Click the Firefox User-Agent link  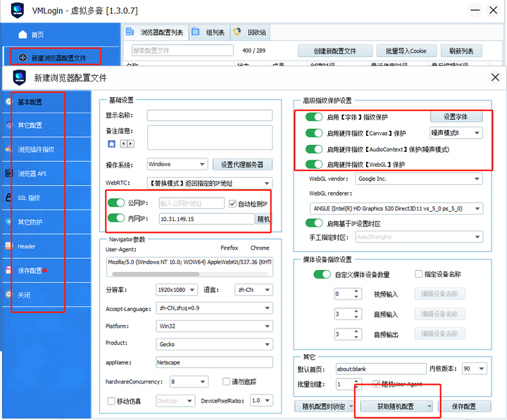pyautogui.click(x=230, y=248)
